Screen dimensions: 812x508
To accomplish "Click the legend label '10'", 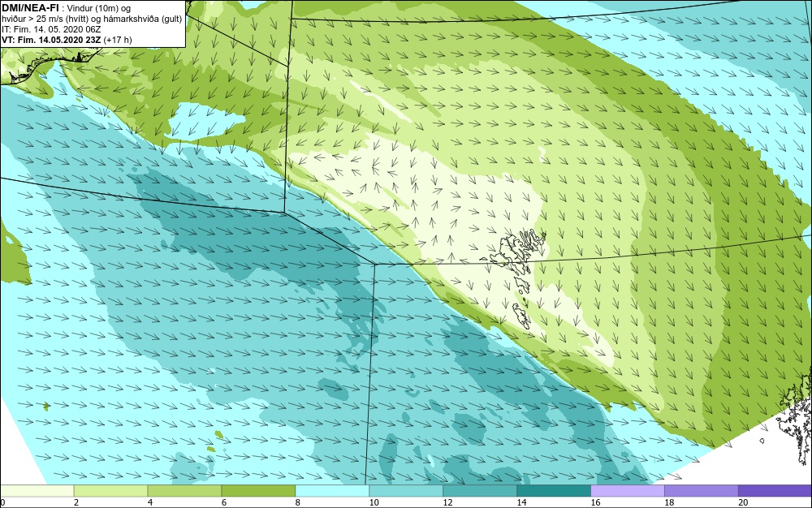I will (374, 502).
